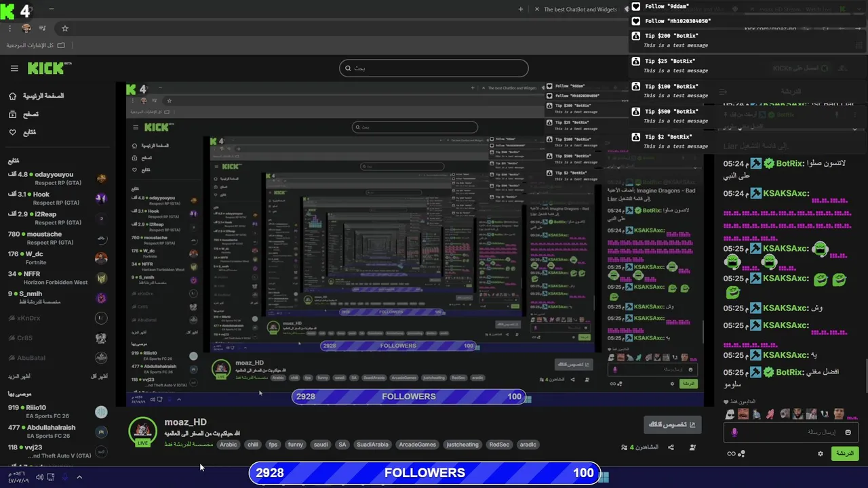
Task: Open the تصفح browse section in sidebar
Action: pos(23,115)
